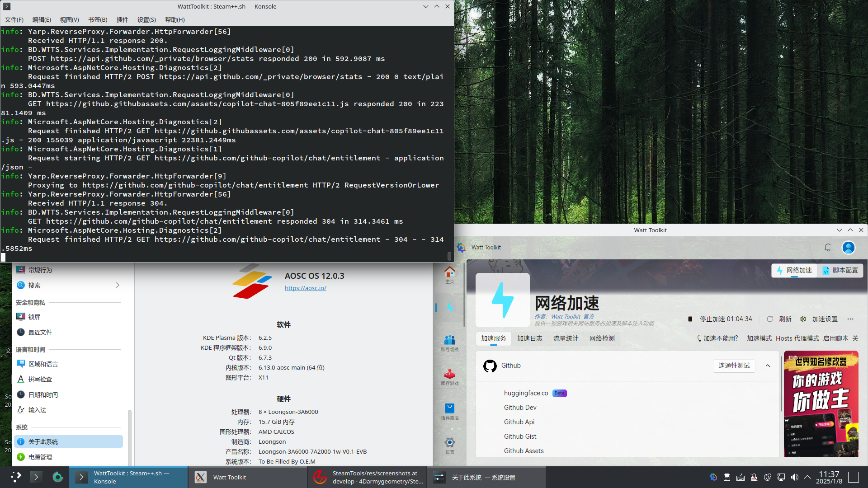Click 启用脚本 script enable toggle label
This screenshot has width=868, height=488.
[835, 338]
